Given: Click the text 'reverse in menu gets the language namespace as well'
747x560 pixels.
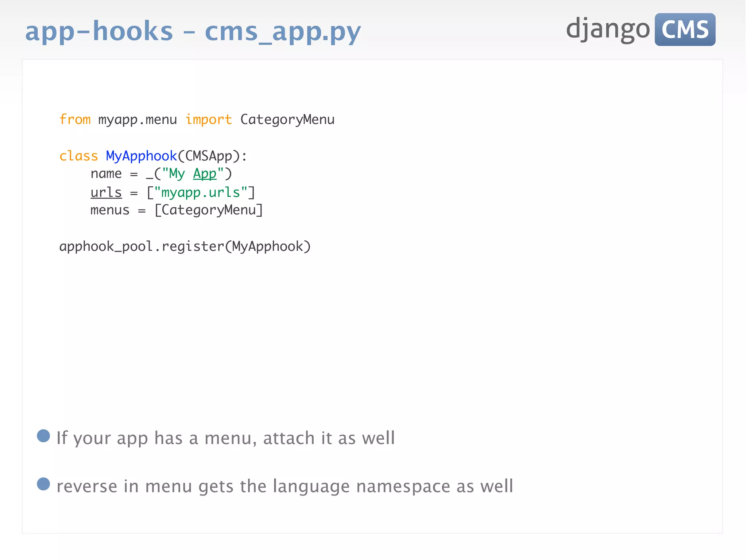Looking at the screenshot, I should point(285,486).
